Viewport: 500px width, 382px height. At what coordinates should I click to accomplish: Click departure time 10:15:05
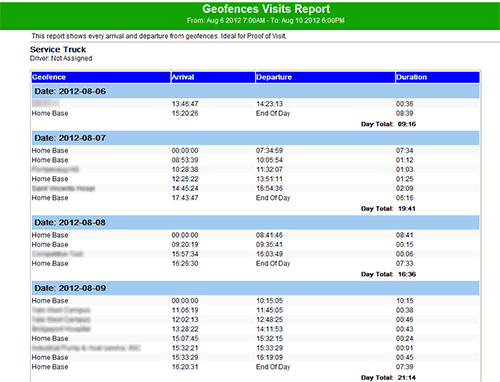tap(269, 301)
